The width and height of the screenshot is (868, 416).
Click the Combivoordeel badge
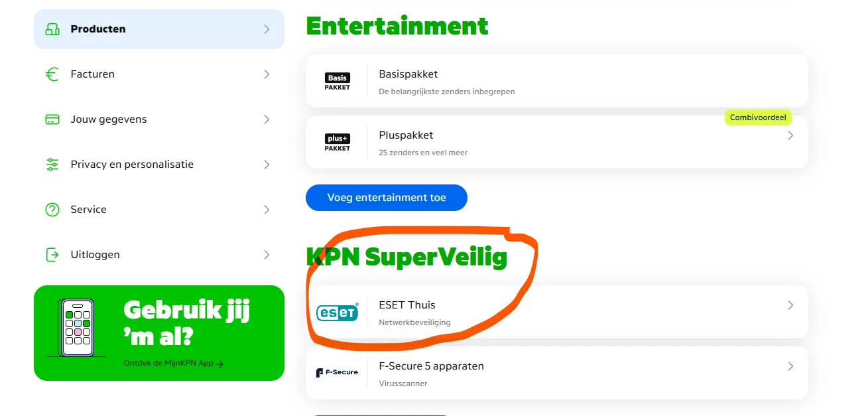(757, 117)
